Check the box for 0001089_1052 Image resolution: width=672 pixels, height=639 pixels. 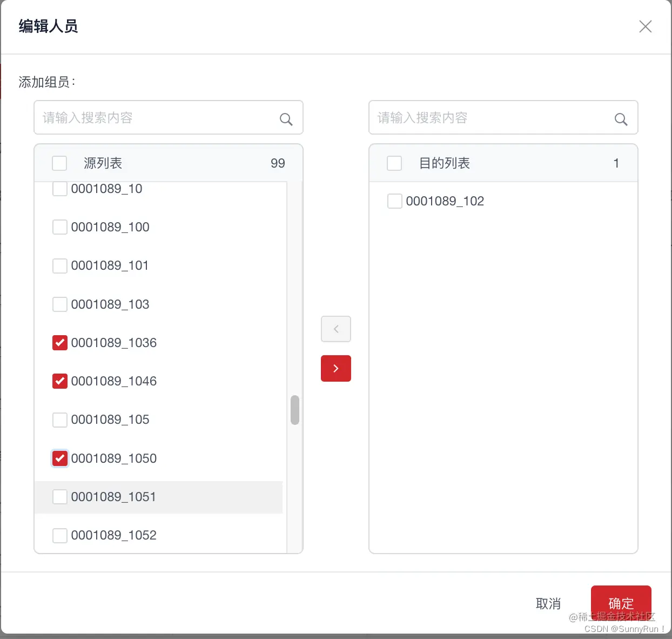click(x=60, y=536)
